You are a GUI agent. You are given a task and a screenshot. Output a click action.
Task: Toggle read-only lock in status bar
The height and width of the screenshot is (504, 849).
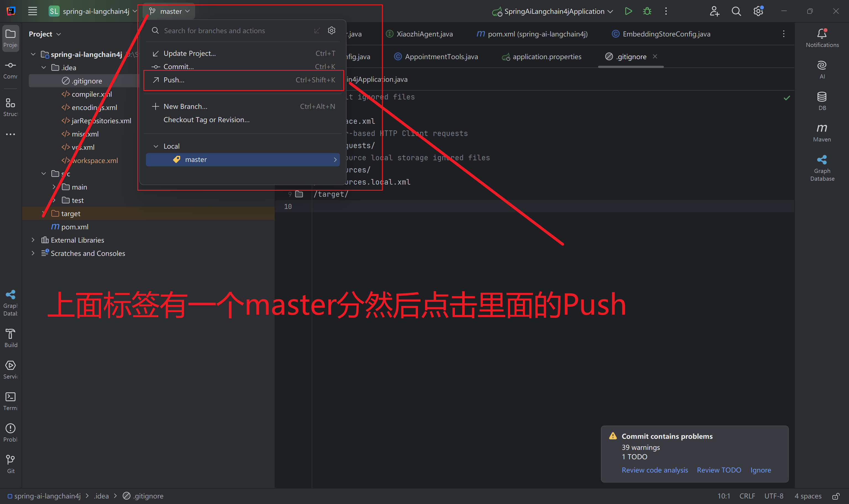click(x=836, y=496)
